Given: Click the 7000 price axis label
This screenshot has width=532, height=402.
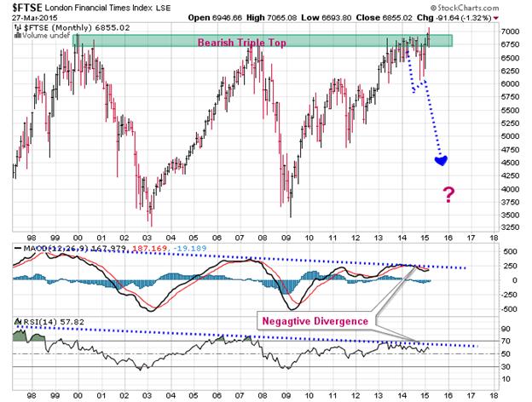Looking at the screenshot, I should tap(510, 32).
